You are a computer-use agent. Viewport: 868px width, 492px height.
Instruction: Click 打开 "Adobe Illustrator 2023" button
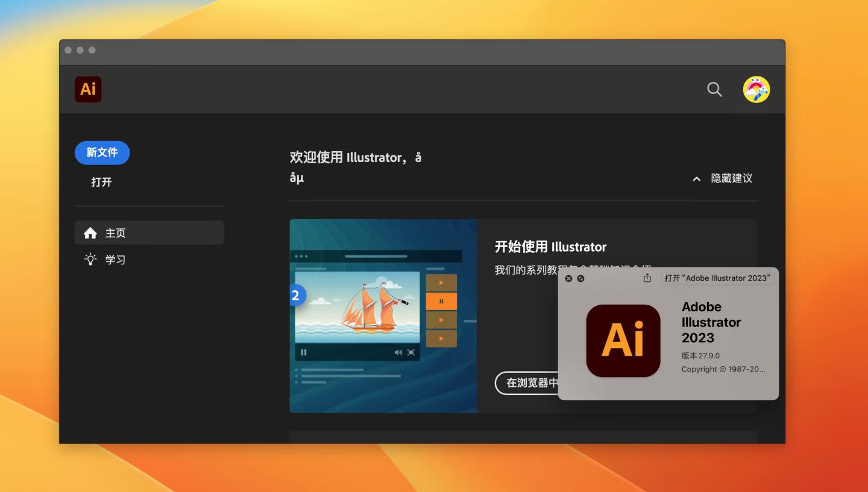(717, 278)
